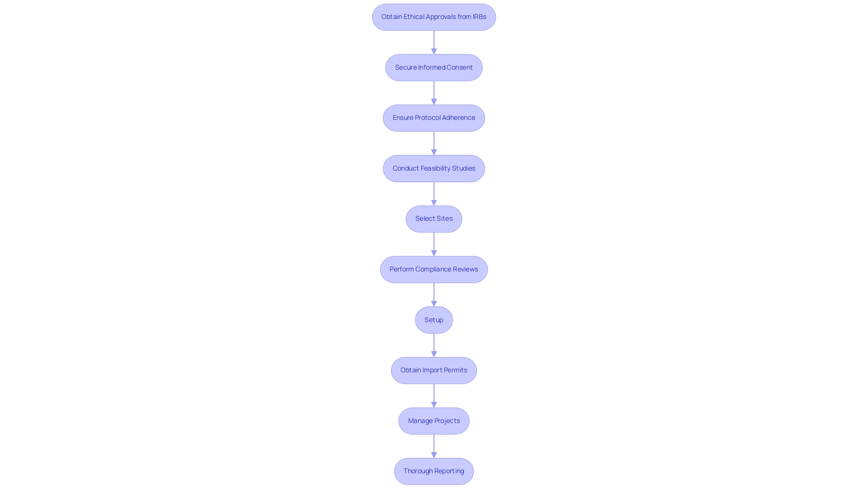Click the arrow between IRBs and Informed Consent

pos(434,41)
